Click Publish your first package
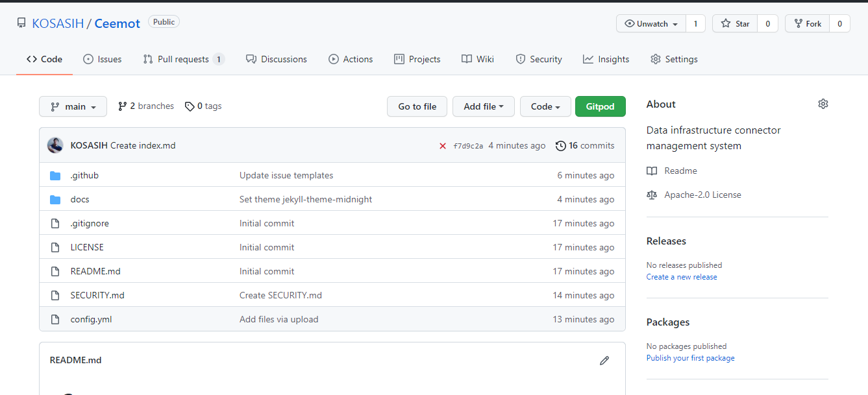 click(691, 358)
